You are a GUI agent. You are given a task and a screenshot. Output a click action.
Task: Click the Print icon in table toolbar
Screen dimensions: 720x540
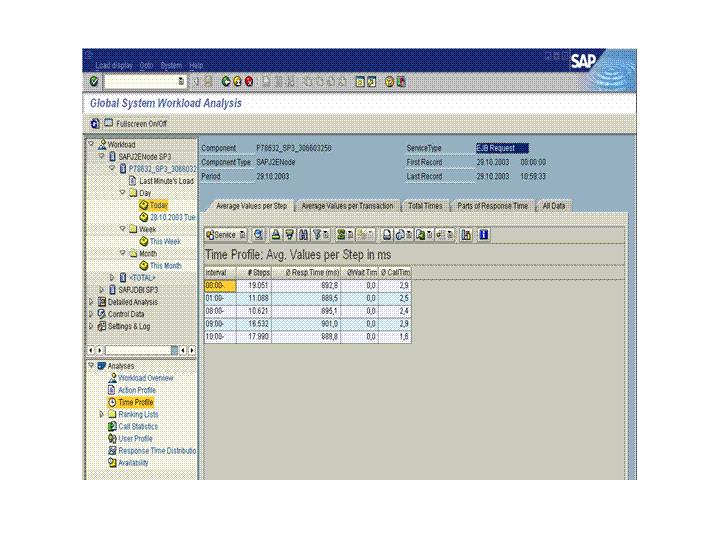click(x=387, y=234)
